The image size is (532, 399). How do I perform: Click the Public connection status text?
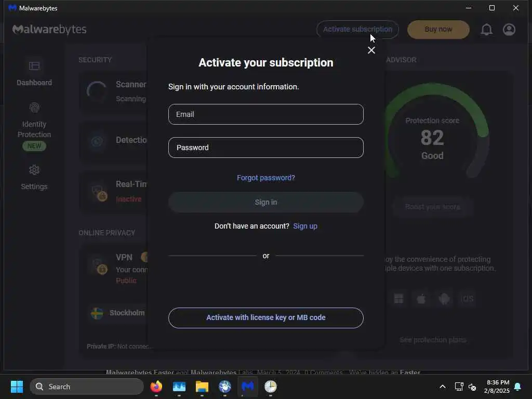click(126, 281)
